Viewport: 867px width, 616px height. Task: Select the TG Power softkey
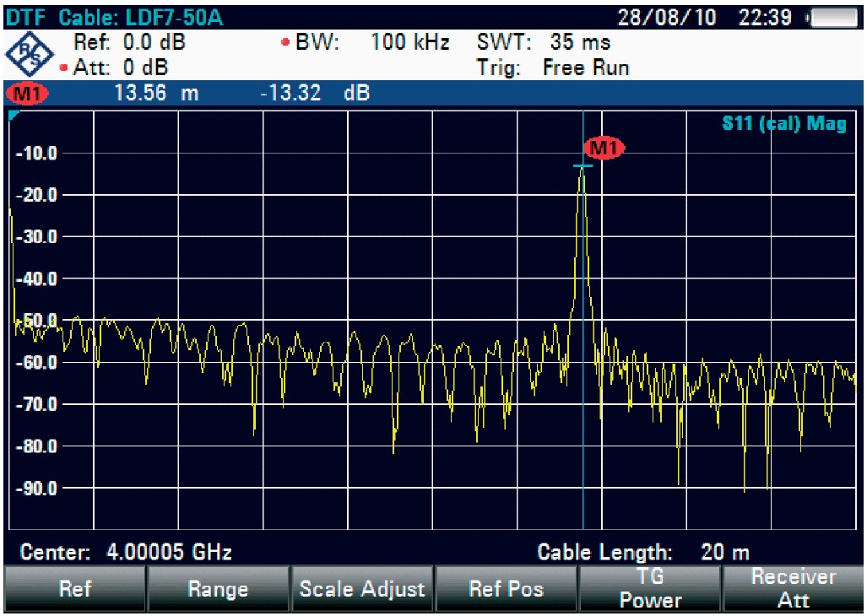(650, 589)
